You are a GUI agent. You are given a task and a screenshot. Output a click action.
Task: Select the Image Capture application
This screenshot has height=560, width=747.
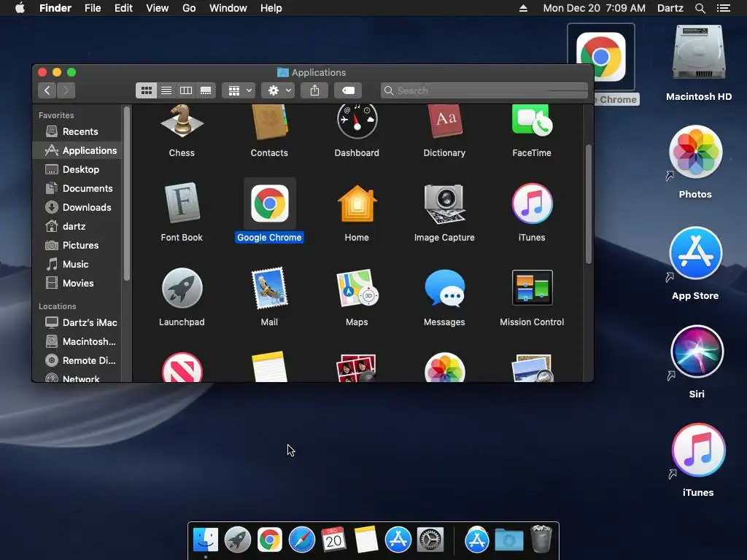(444, 203)
